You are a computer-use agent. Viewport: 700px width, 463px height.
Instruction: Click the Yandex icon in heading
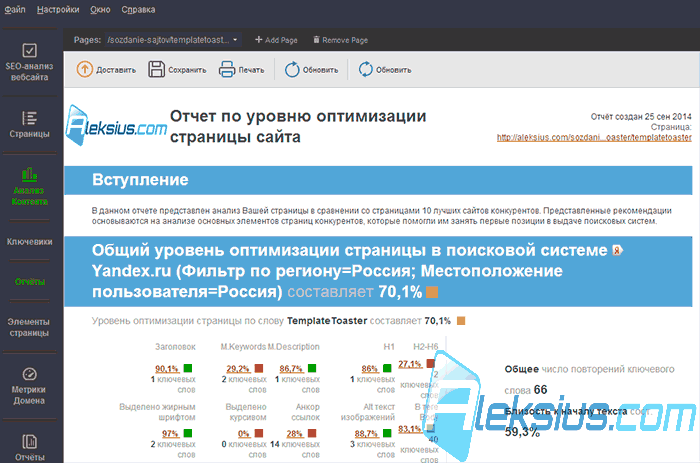[x=618, y=250]
